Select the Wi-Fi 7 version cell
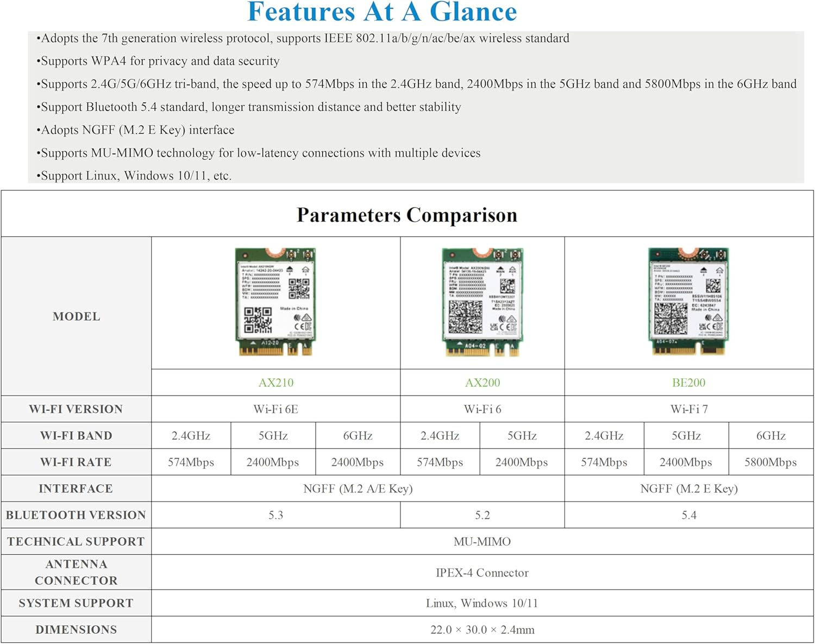This screenshot has width=815, height=644. point(688,409)
